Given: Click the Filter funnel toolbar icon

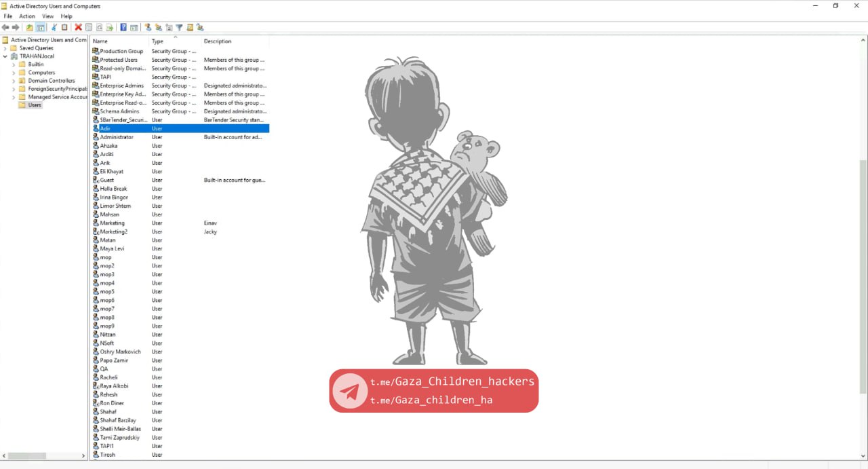Looking at the screenshot, I should coord(179,28).
